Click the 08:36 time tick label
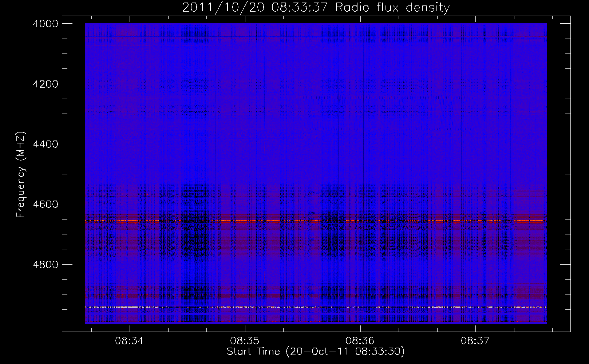The height and width of the screenshot is (364, 589). [x=360, y=341]
